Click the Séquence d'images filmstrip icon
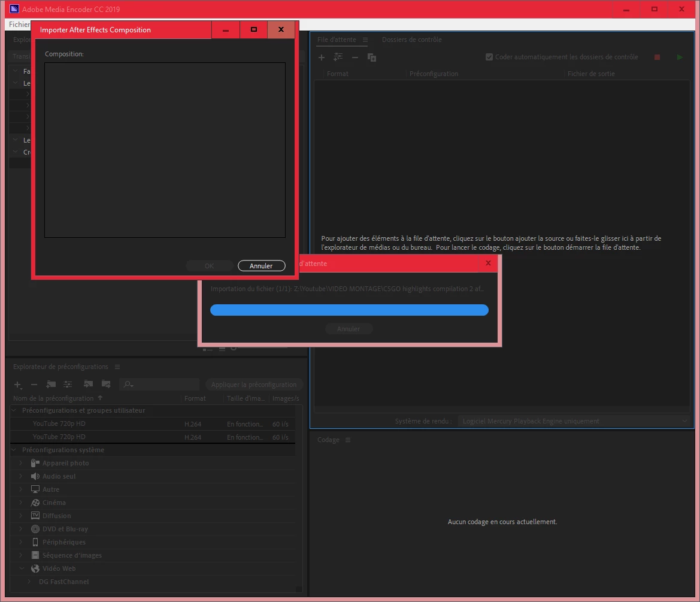700x602 pixels. click(x=35, y=555)
